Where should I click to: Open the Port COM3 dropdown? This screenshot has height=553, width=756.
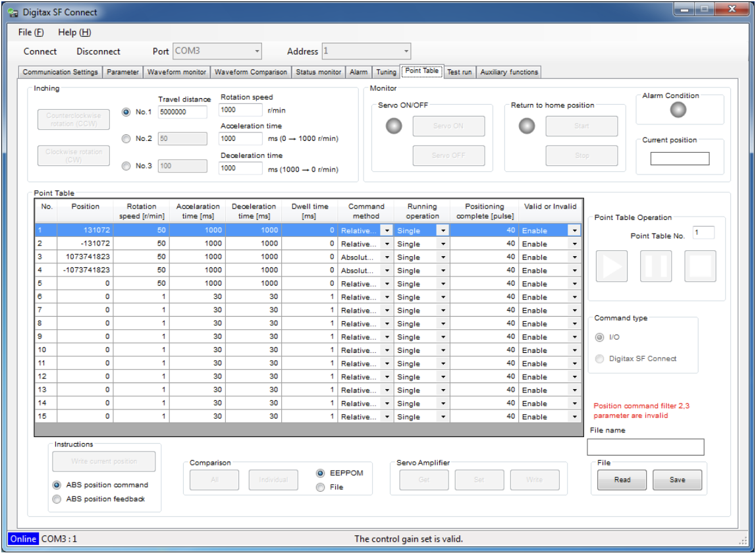(x=217, y=51)
